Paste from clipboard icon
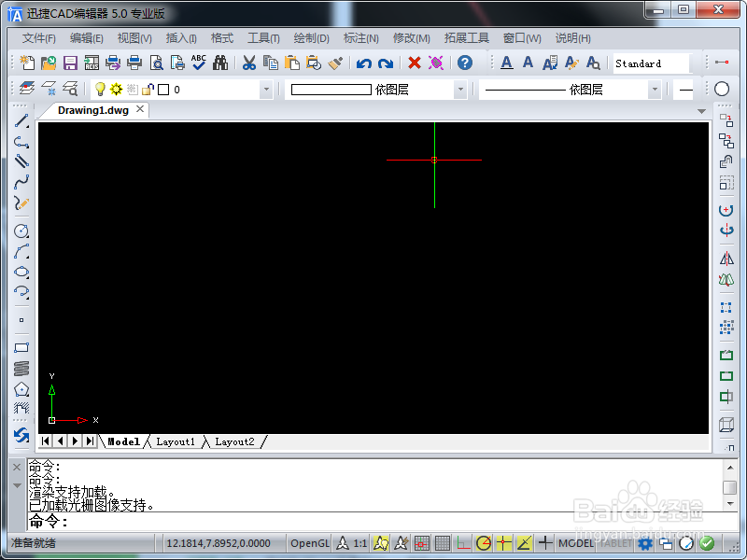The image size is (747, 560). 292,63
